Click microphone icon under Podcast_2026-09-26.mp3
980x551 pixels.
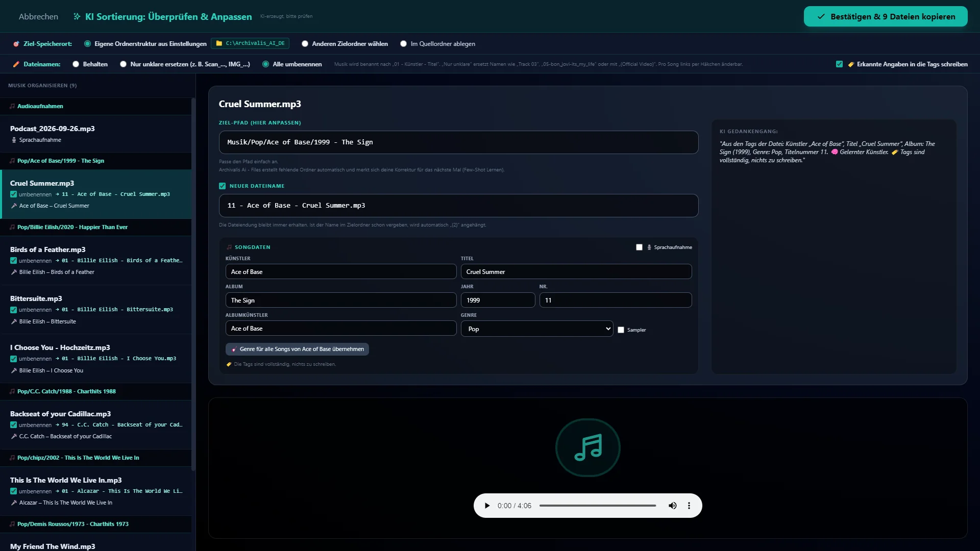click(14, 140)
